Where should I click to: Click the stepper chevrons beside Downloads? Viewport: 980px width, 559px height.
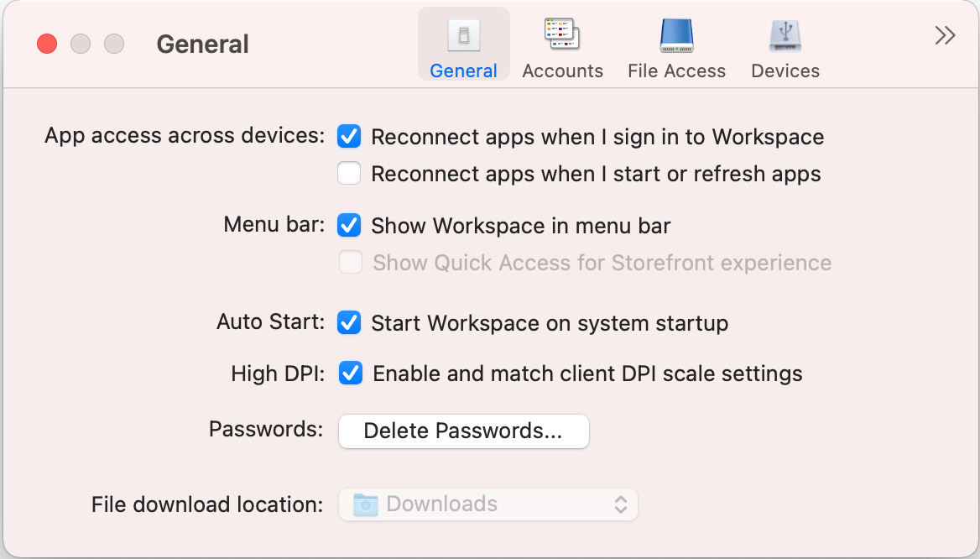[x=621, y=504]
